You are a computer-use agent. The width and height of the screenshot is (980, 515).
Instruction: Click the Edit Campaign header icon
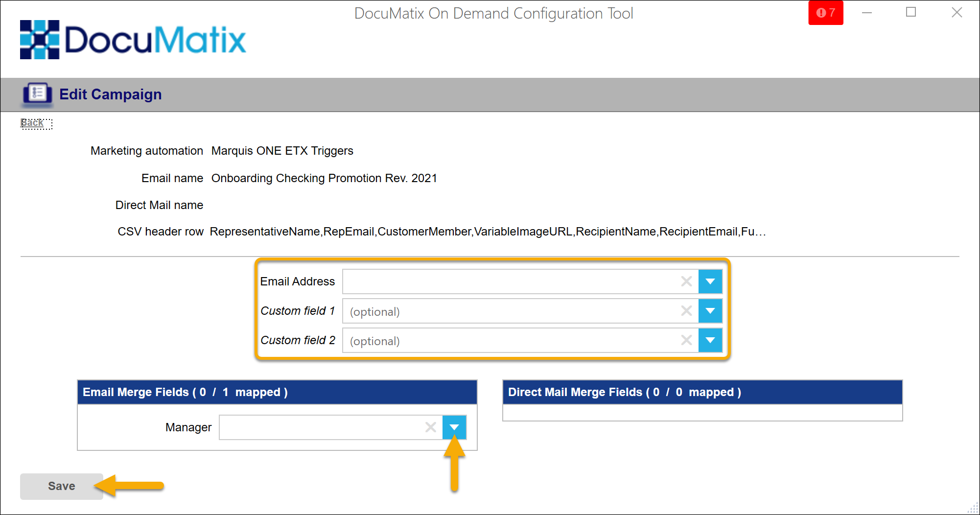[x=37, y=94]
